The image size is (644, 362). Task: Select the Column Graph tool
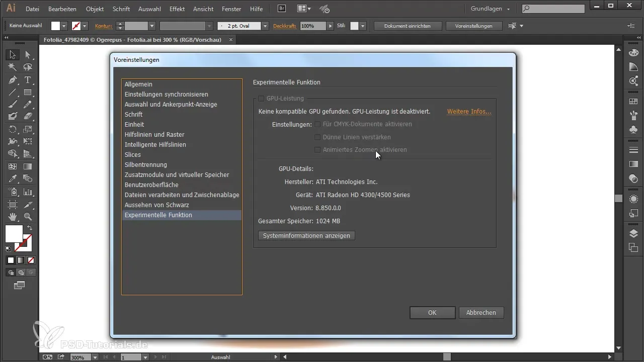tap(28, 192)
